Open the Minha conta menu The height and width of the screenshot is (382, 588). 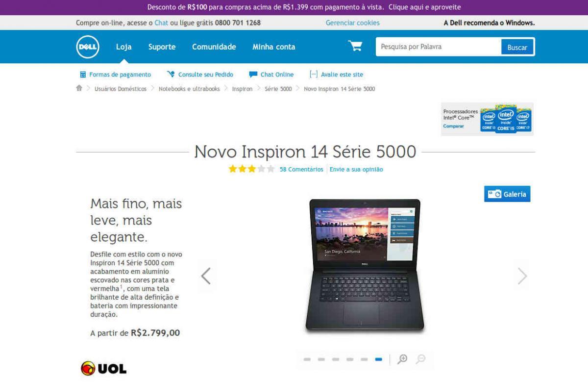(274, 47)
